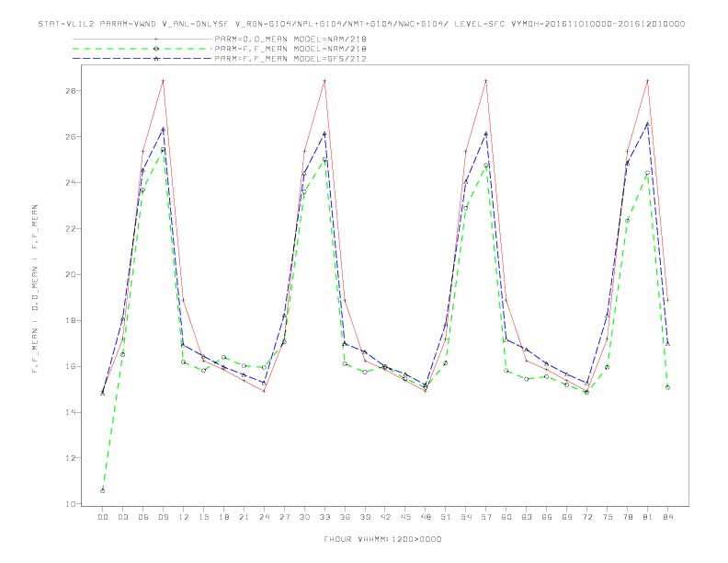
Task: Click x-axis tick label 12
Action: (184, 517)
